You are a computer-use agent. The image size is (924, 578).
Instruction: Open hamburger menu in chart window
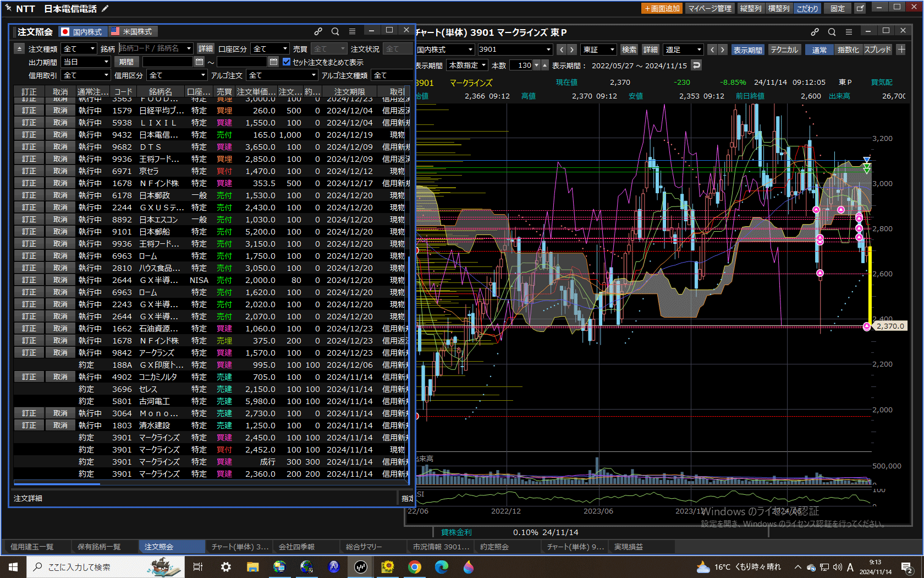tap(849, 32)
